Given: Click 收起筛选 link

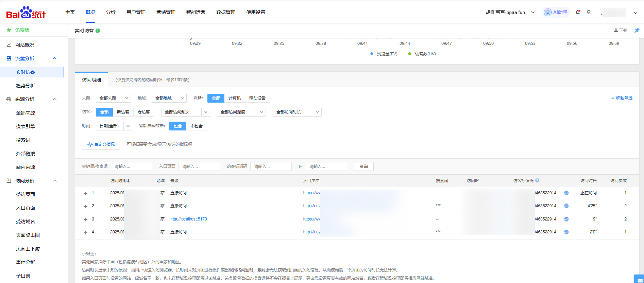Looking at the screenshot, I should (x=622, y=98).
